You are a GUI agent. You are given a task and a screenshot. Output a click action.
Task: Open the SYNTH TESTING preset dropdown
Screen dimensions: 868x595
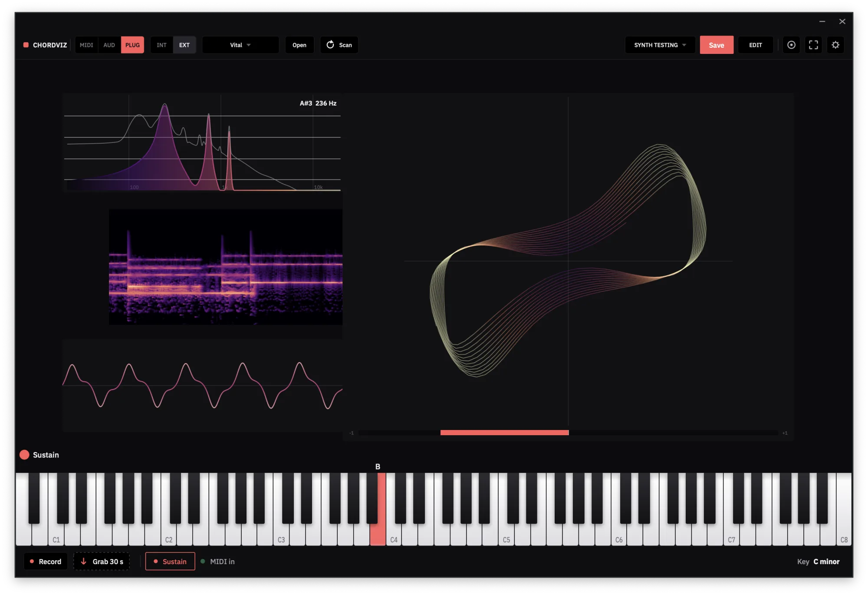click(x=660, y=45)
